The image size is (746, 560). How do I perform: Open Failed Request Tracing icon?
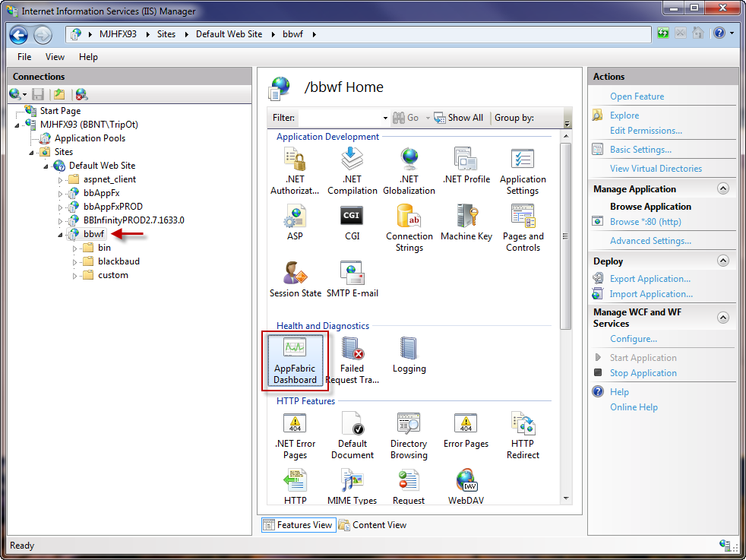(x=352, y=360)
